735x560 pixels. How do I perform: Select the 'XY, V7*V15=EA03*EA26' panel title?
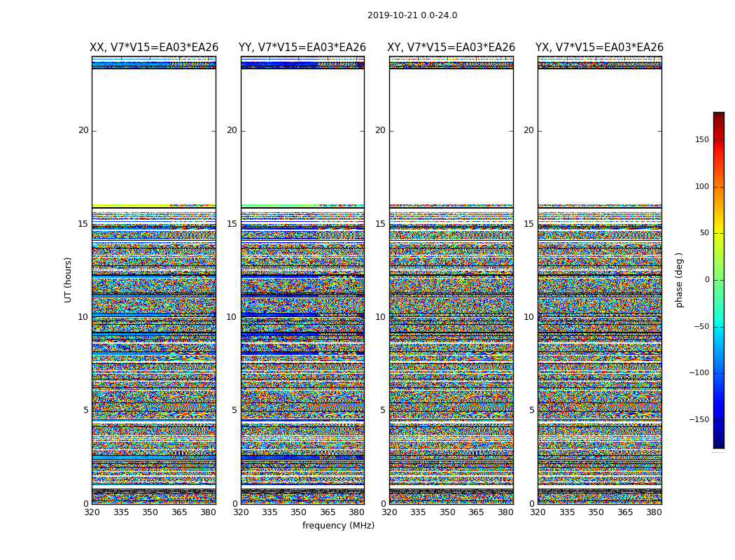tap(451, 48)
